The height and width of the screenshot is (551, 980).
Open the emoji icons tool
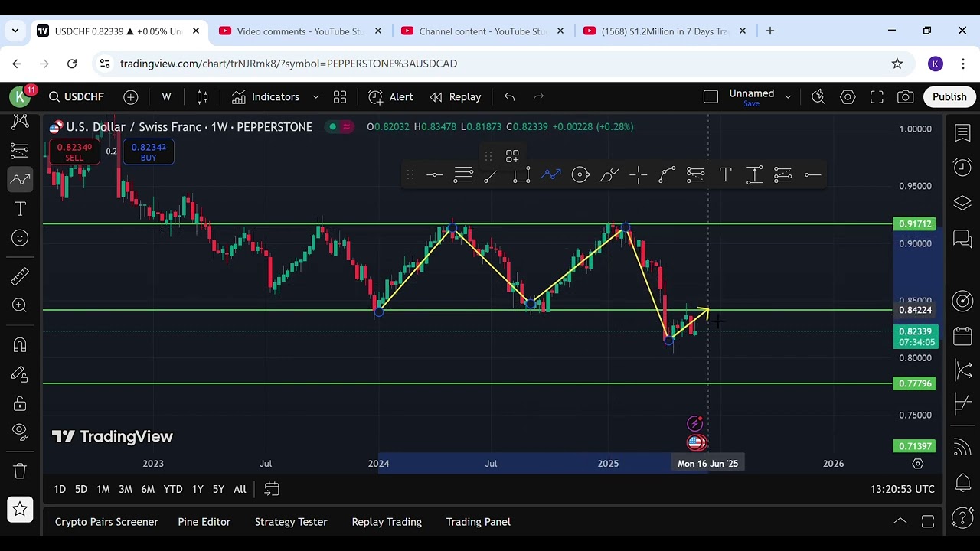[20, 238]
